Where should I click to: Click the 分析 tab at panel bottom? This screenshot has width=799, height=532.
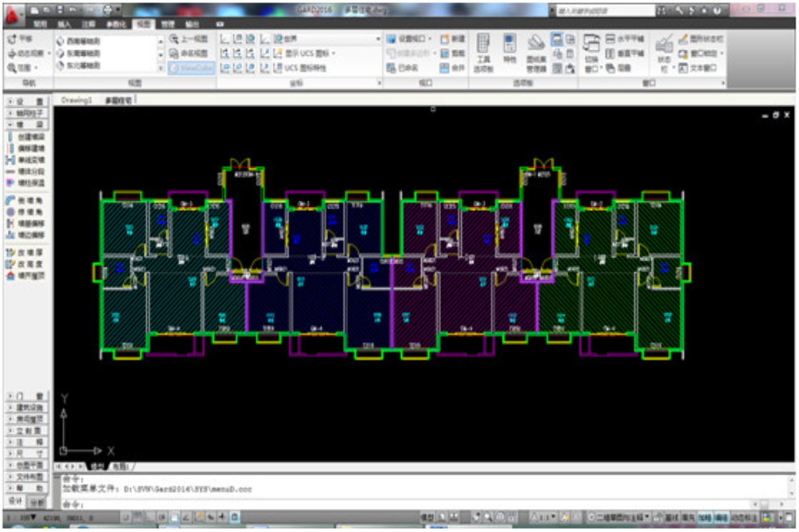(x=38, y=502)
